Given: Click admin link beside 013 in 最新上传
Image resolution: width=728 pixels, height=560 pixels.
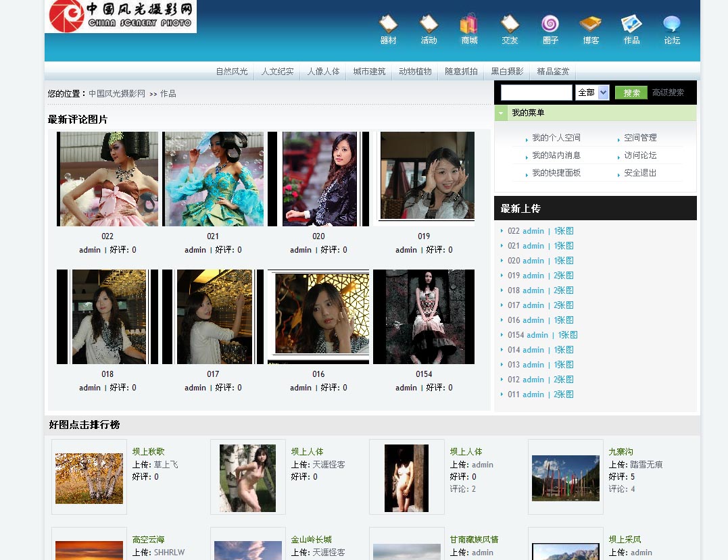Looking at the screenshot, I should [533, 365].
